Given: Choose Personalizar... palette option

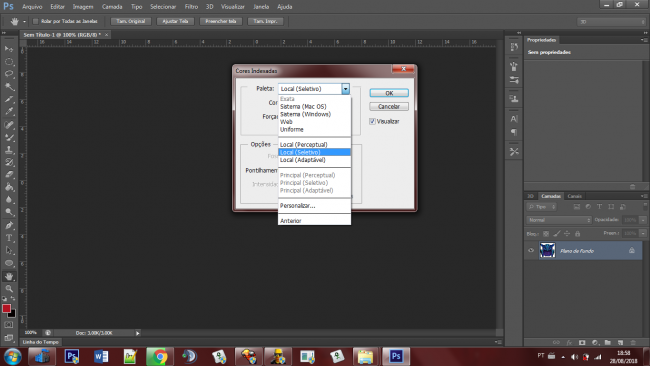Looking at the screenshot, I should coord(315,206).
